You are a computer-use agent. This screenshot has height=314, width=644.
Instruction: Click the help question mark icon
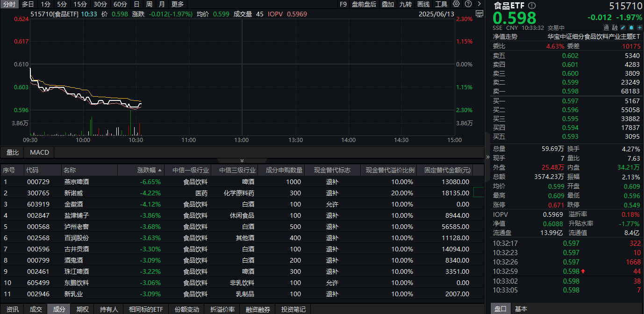coord(468,4)
